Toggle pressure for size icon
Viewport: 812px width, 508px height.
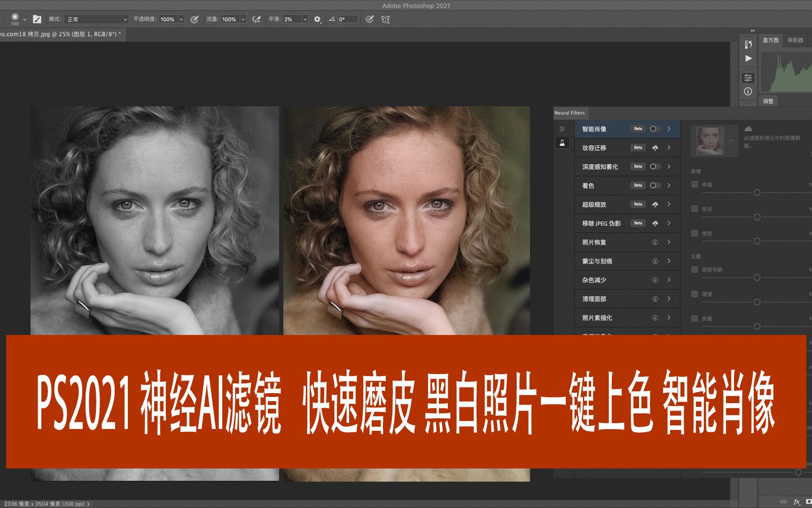[370, 19]
